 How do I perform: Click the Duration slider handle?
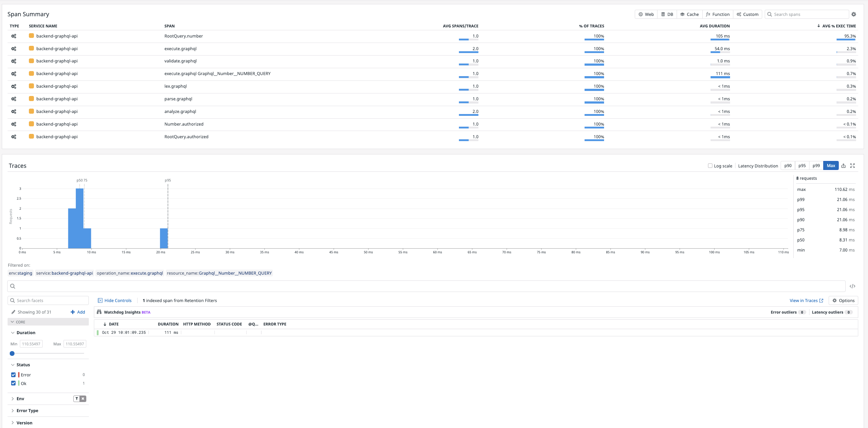[x=12, y=353]
